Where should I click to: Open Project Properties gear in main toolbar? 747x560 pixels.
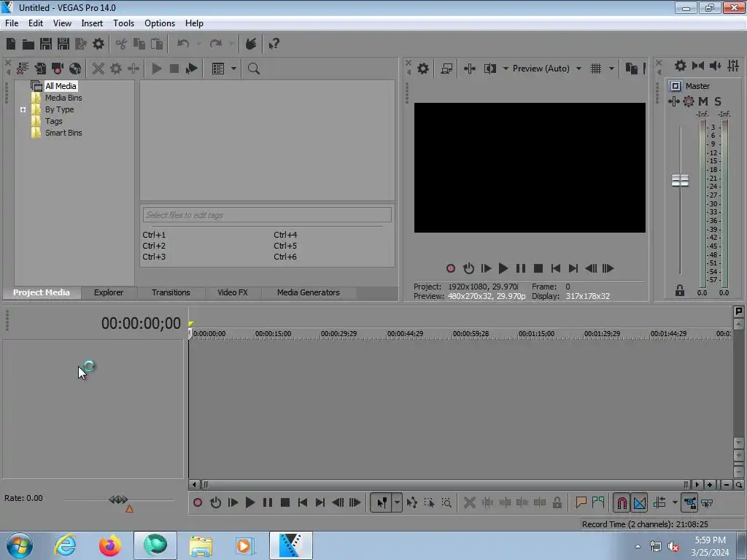(x=98, y=44)
